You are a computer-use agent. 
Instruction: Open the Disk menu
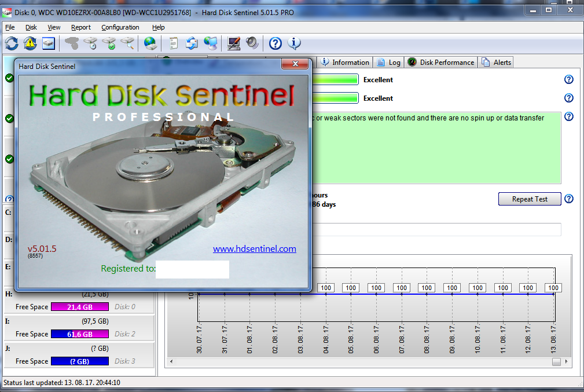coord(31,27)
